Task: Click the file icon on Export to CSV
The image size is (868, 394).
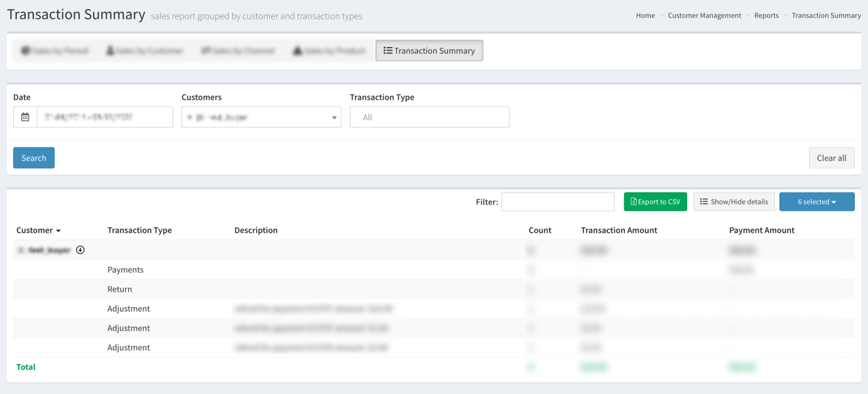Action: 634,202
